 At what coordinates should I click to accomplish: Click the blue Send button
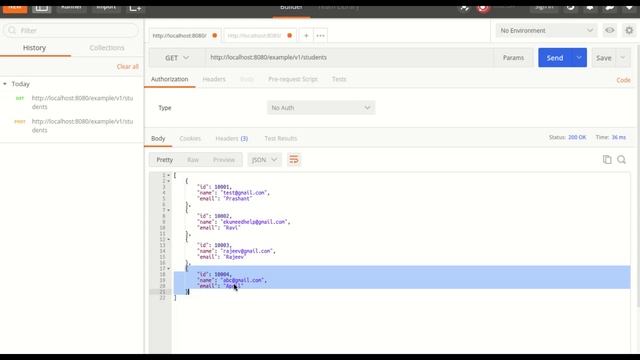(555, 58)
